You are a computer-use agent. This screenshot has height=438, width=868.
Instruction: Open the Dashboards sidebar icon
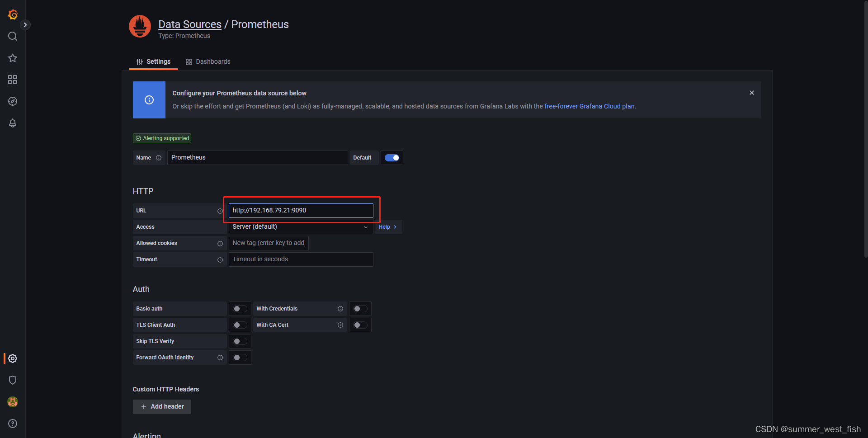click(12, 80)
